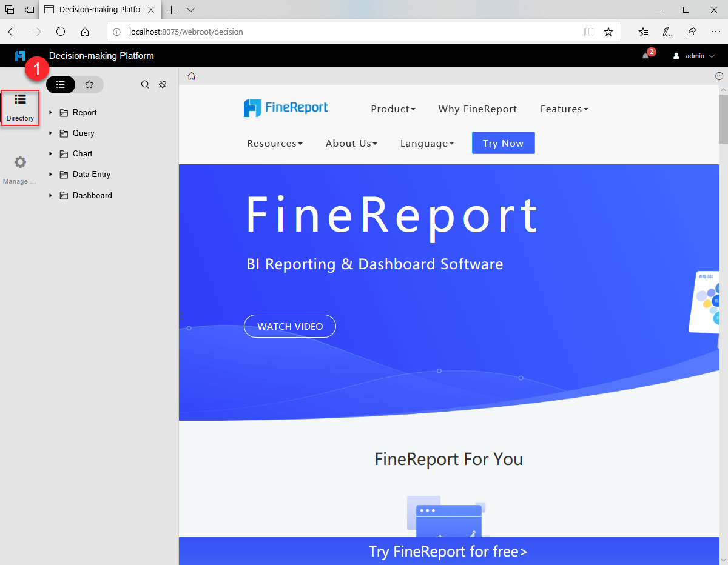Expand the Report folder tree
The width and height of the screenshot is (728, 565).
[50, 112]
